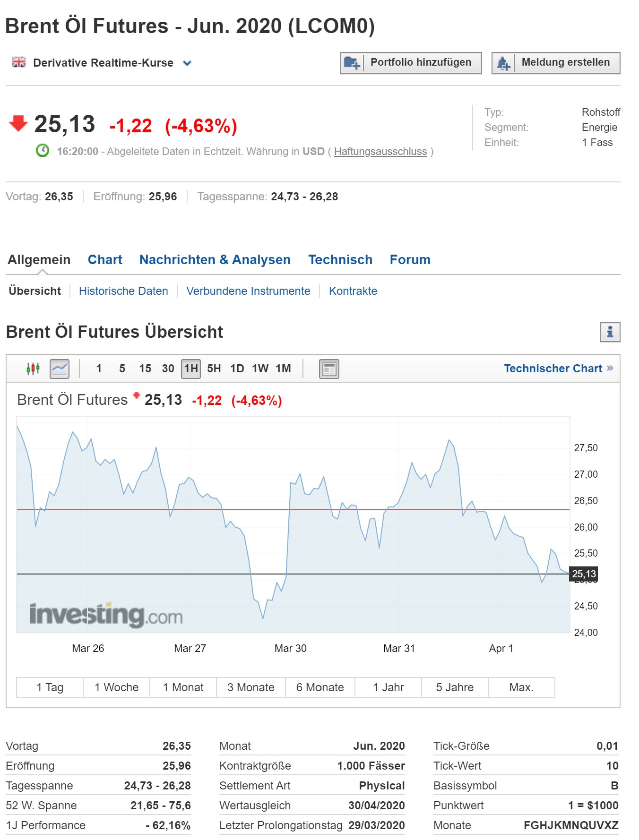
Task: Switch chart to candlestick view icon
Action: [33, 369]
